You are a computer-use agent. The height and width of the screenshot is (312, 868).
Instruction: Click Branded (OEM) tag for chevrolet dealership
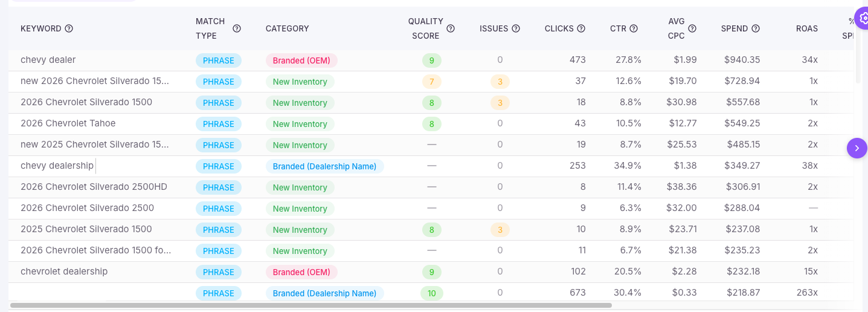301,272
